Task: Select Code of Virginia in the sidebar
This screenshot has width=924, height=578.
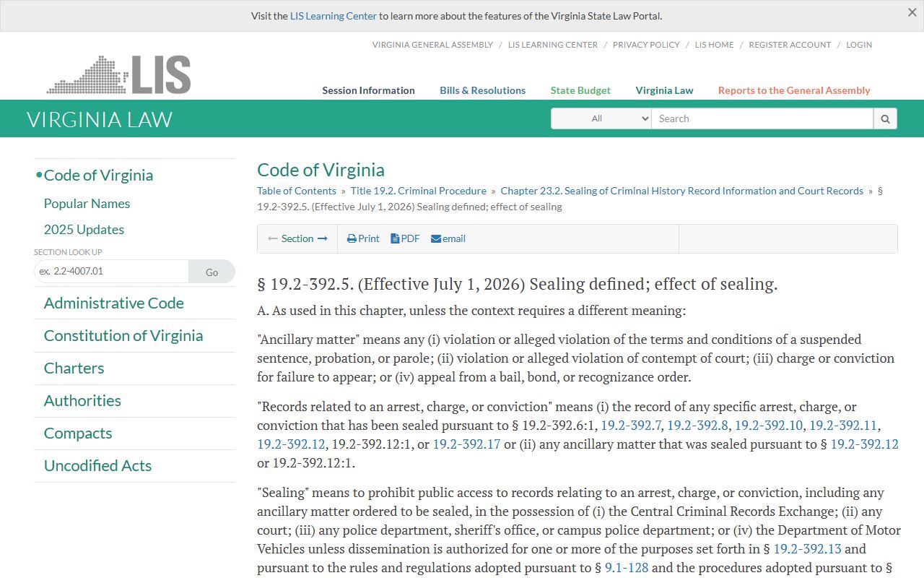Action: pyautogui.click(x=98, y=176)
